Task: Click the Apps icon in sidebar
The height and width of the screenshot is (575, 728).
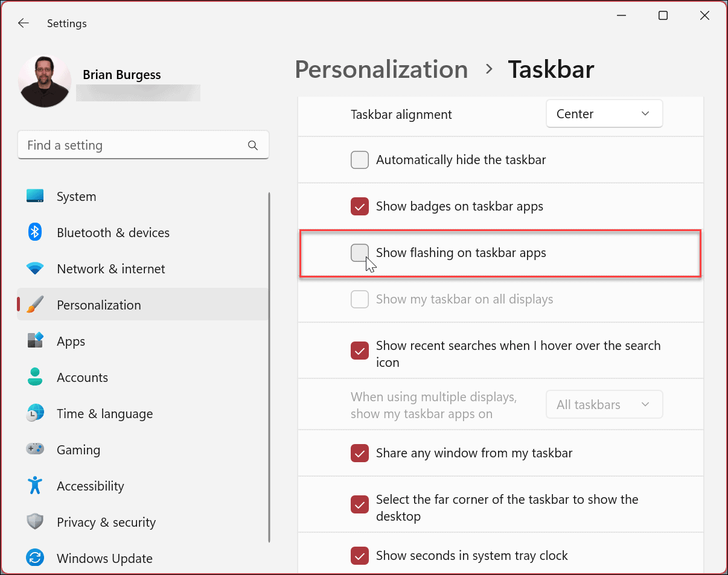Action: pos(35,341)
